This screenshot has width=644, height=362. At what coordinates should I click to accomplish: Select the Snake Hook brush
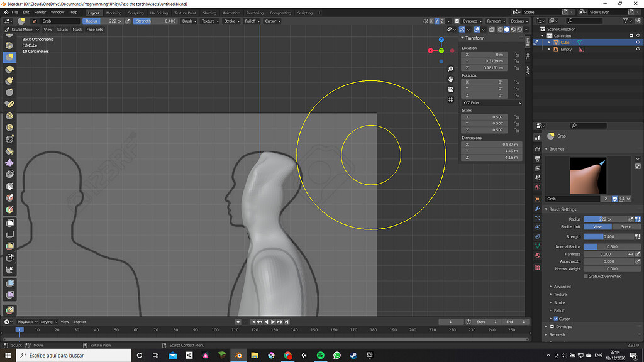pyautogui.click(x=10, y=80)
